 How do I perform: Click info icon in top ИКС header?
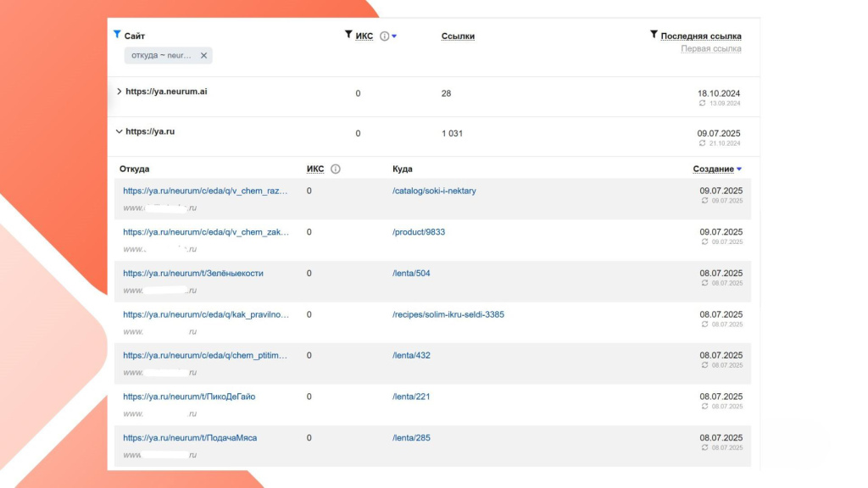[384, 36]
